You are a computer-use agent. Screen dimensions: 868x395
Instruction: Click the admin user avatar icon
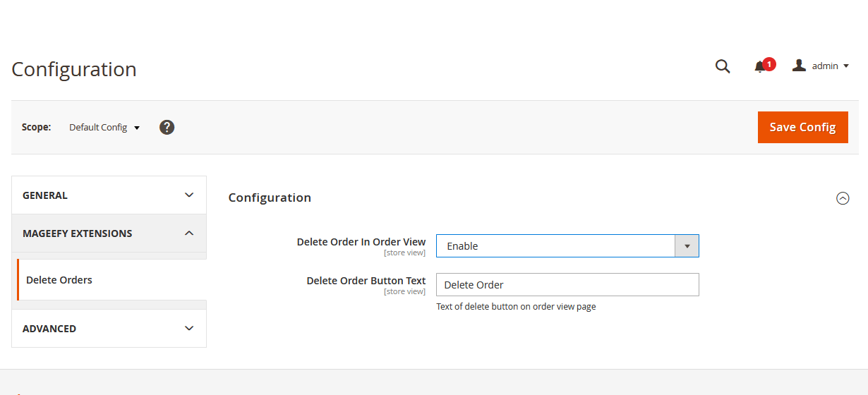tap(799, 65)
